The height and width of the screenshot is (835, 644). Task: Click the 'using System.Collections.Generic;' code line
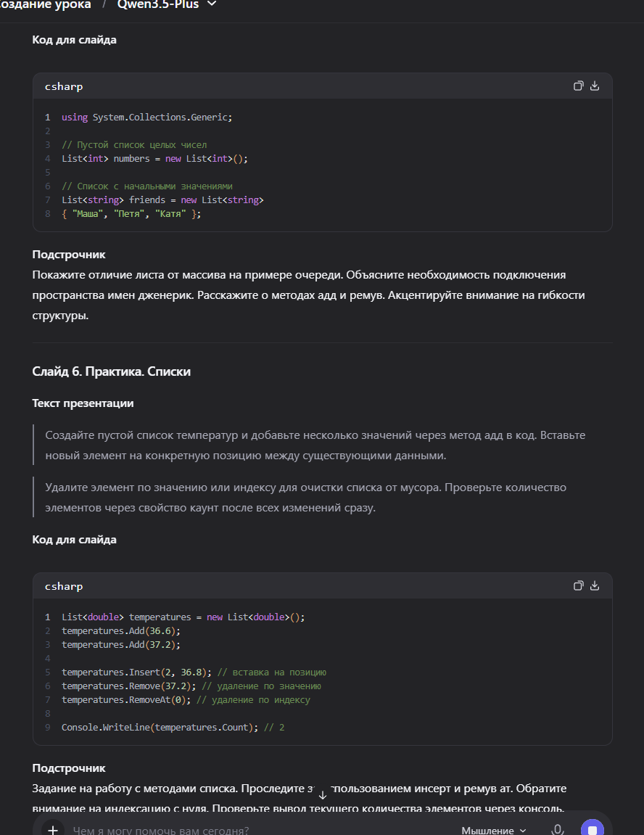(x=146, y=117)
